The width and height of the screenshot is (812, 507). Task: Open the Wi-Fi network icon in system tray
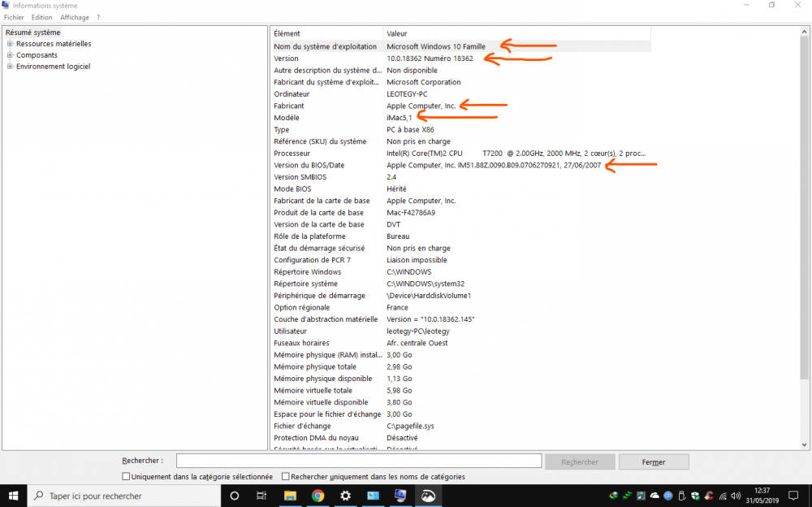(721, 496)
